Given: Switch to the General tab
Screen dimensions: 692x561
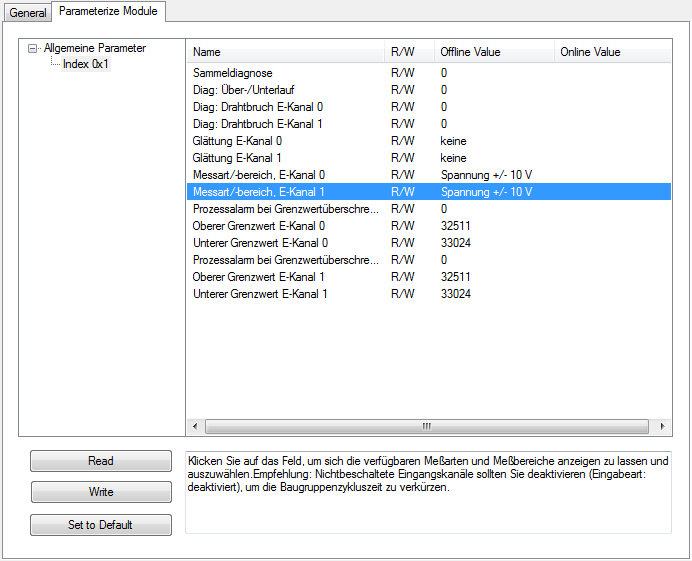Looking at the screenshot, I should (x=27, y=12).
